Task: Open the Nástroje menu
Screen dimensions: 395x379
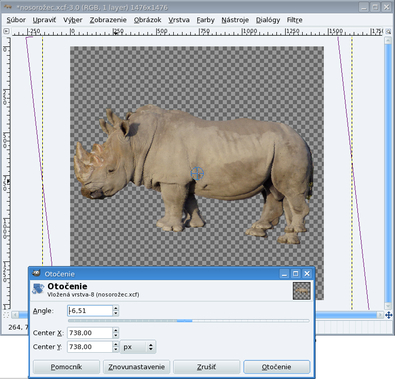Action: click(235, 20)
